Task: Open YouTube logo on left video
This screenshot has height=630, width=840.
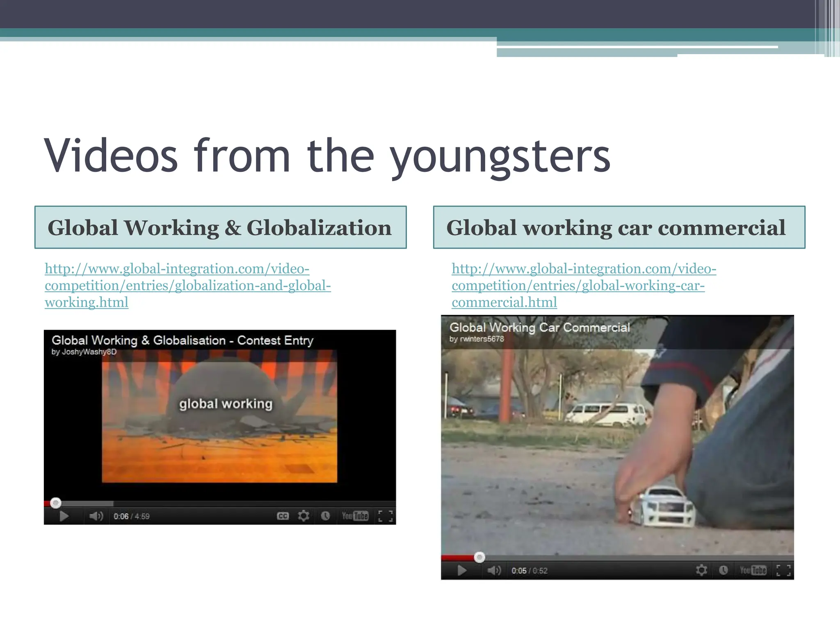Action: pos(355,516)
